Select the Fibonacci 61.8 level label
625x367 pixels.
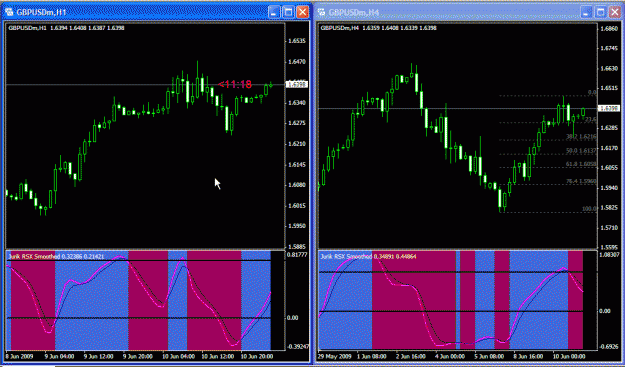point(581,164)
